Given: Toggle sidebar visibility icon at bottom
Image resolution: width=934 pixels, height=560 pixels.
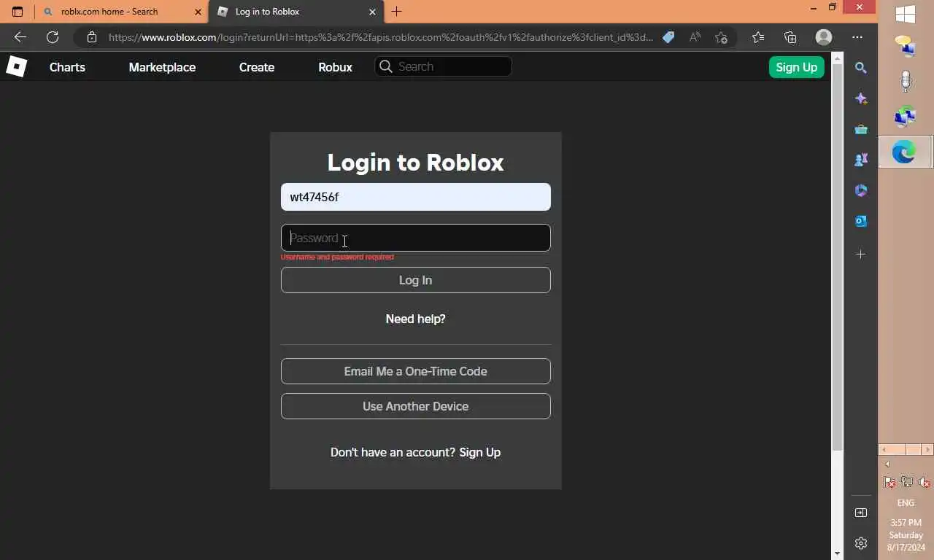Looking at the screenshot, I should click(861, 513).
